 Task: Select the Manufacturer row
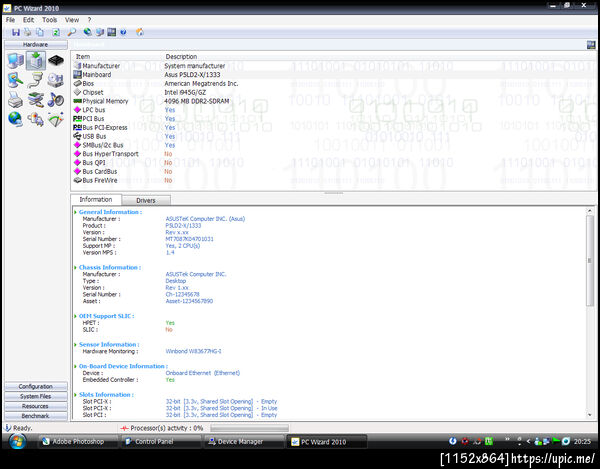333,66
